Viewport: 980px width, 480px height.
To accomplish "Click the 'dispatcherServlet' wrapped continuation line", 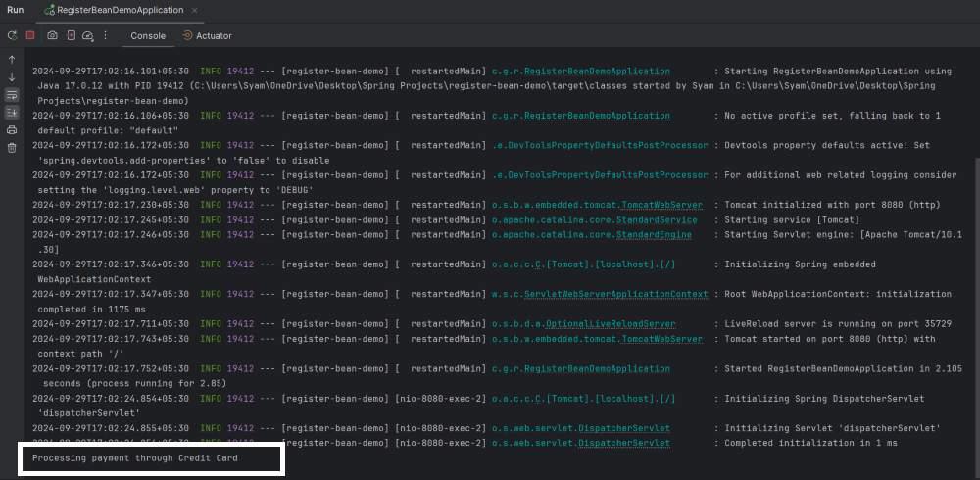I will click(x=89, y=413).
